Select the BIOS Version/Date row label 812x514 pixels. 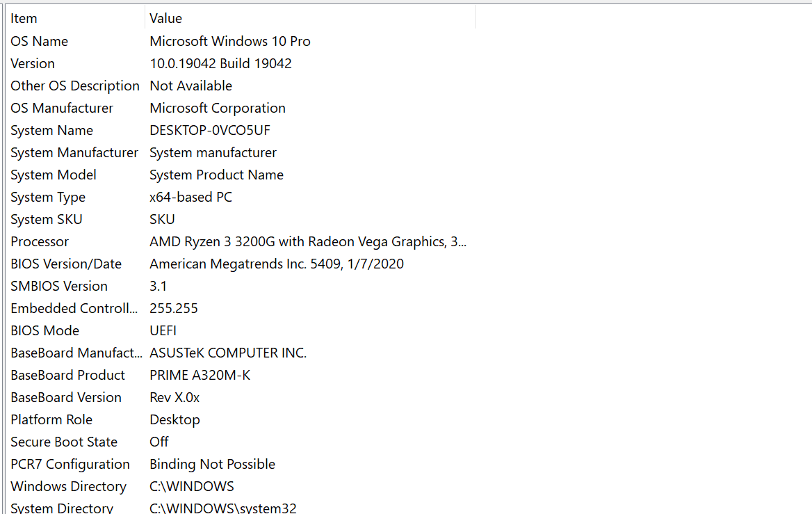(x=66, y=264)
